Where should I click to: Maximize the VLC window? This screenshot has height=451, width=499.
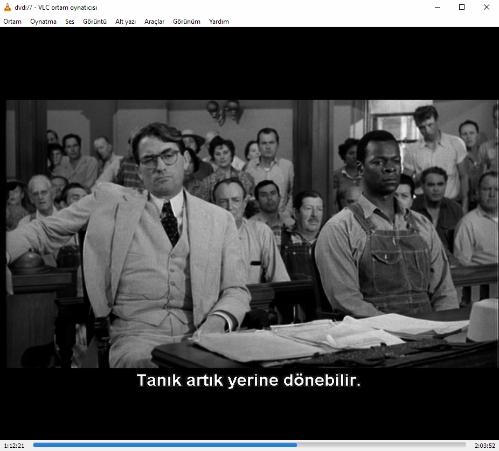click(x=462, y=7)
